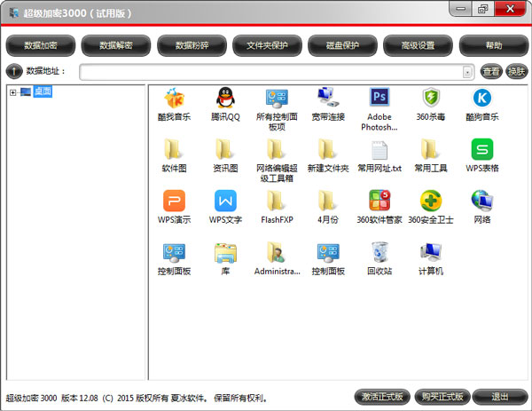The image size is (532, 411).
Task: Open 高级设置
Action: point(418,45)
